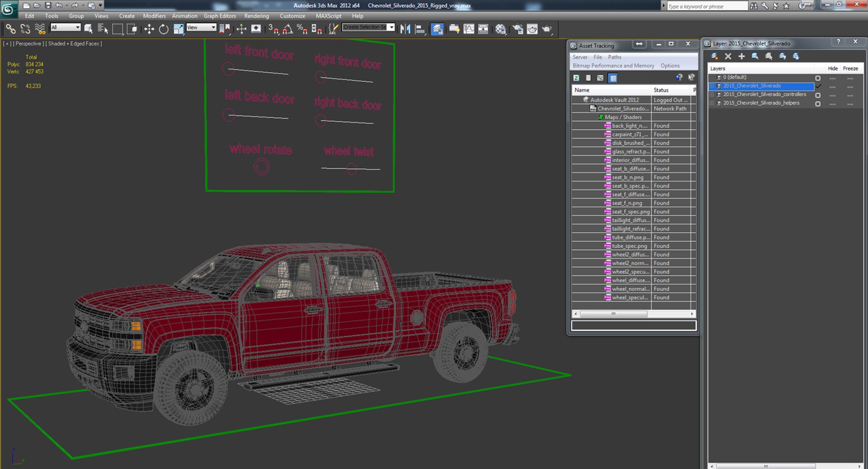Click Add Selected Objects plus icon in Layer dialog
Image resolution: width=868 pixels, height=469 pixels.
click(x=741, y=56)
